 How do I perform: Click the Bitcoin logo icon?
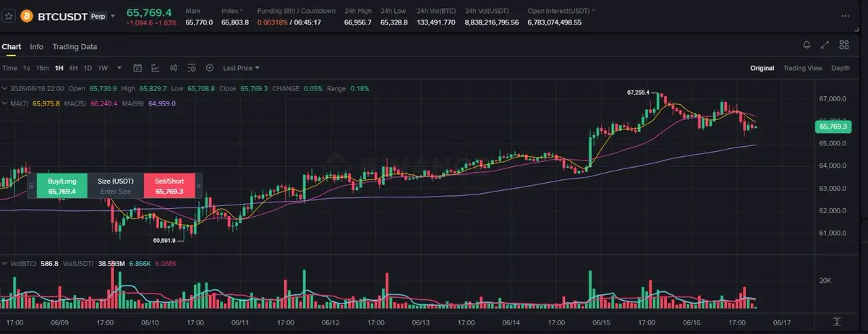coord(28,14)
